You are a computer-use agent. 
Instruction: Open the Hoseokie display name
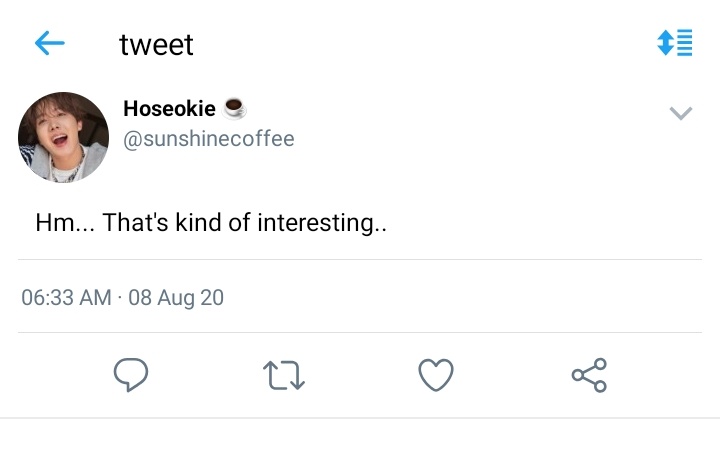tap(169, 109)
